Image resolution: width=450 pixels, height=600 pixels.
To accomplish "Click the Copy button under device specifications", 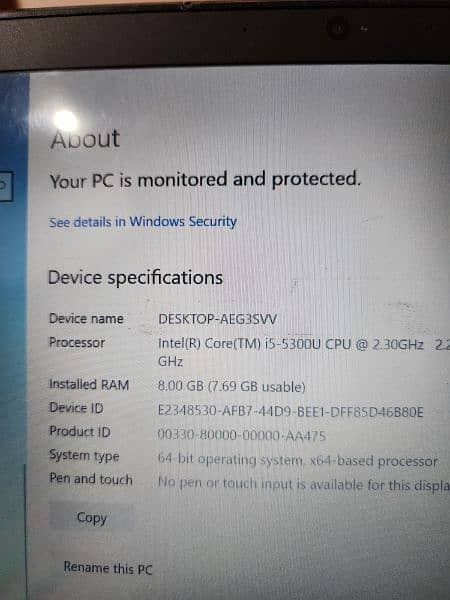I will pyautogui.click(x=92, y=517).
